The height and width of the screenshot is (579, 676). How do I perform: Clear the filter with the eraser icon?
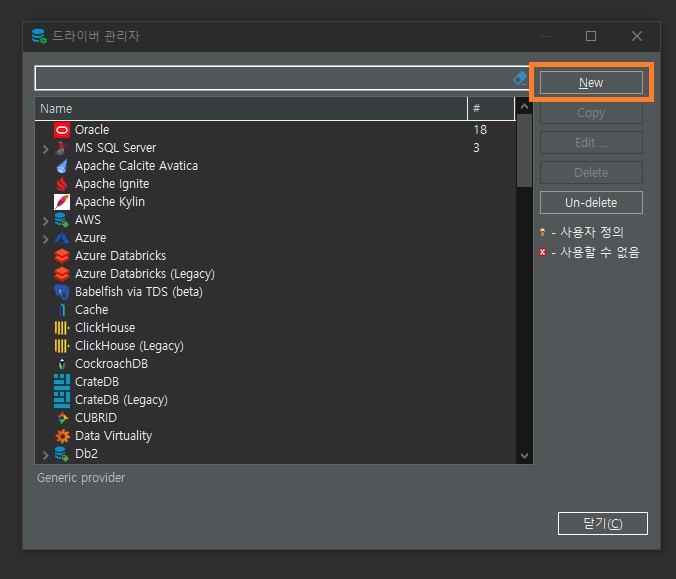click(520, 78)
